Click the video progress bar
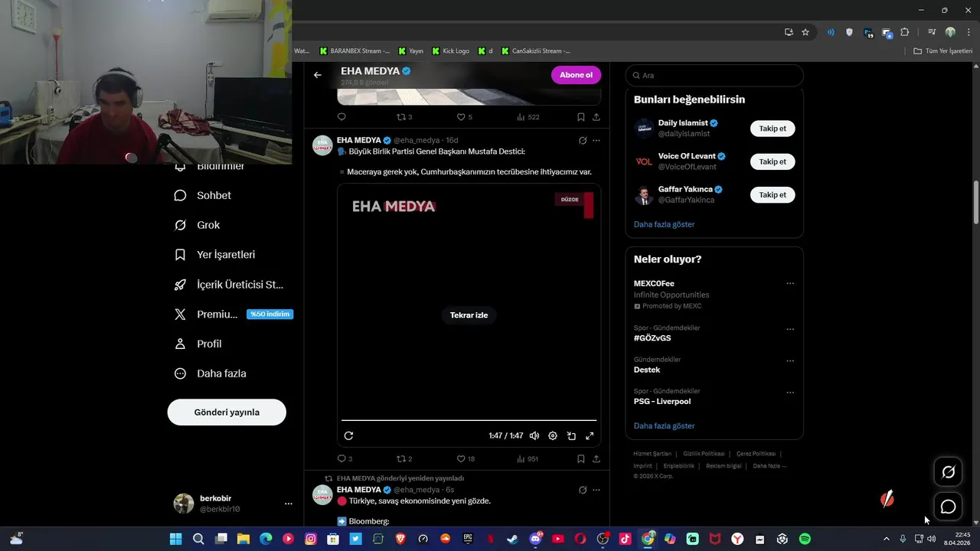Screen dimensions: 980x551 pos(469,420)
